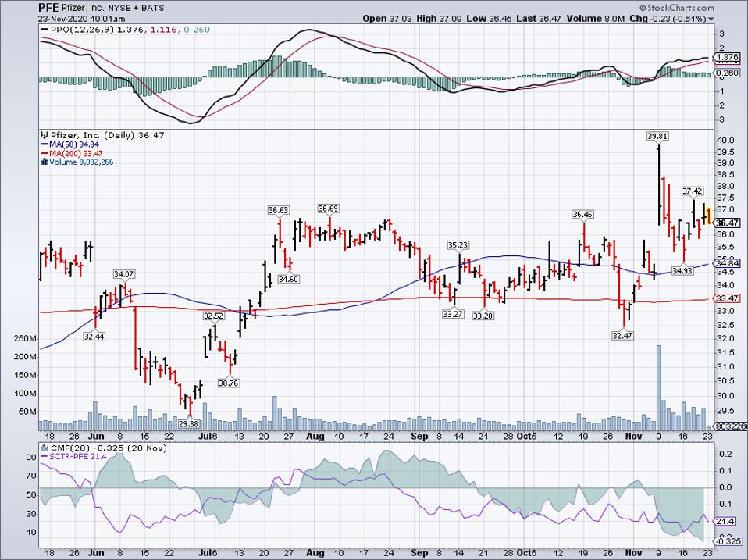Click the -0.325 CMF axis tag

[x=728, y=541]
